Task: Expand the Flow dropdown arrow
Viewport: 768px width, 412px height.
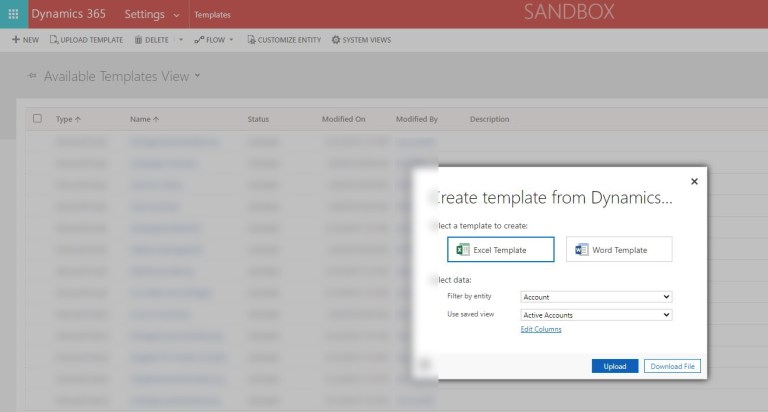Action: point(231,40)
